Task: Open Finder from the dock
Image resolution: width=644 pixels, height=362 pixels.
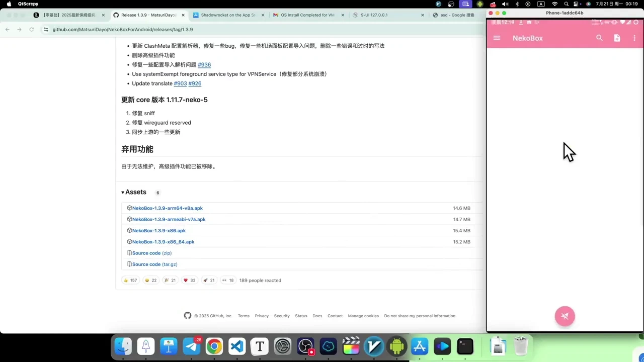Action: (123, 346)
